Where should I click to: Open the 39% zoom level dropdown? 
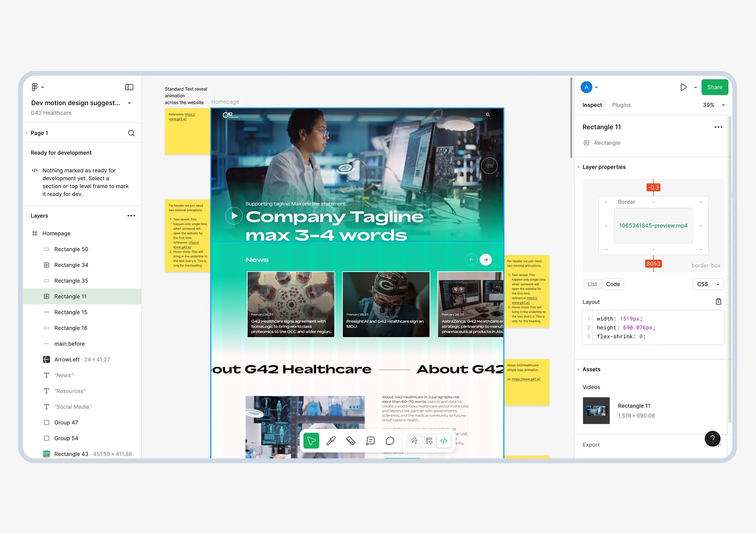[x=714, y=105]
